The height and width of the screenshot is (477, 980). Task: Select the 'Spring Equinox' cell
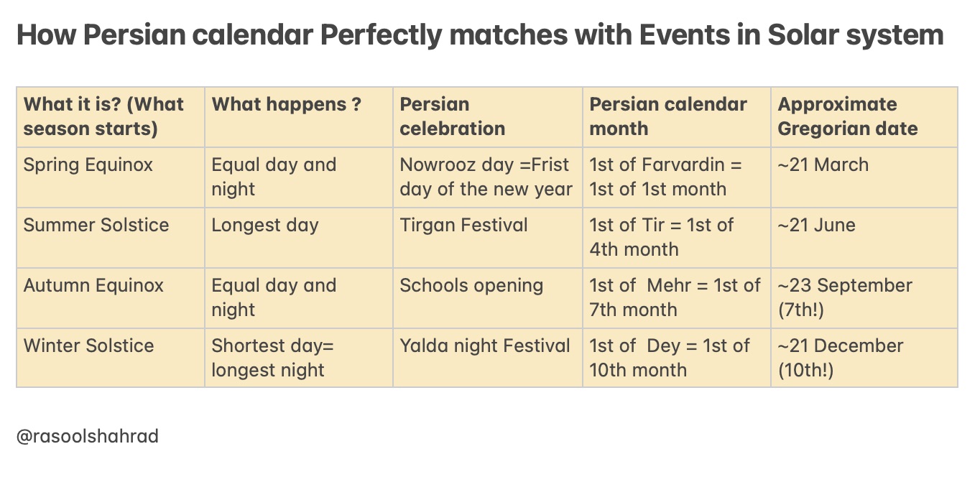pyautogui.click(x=111, y=177)
